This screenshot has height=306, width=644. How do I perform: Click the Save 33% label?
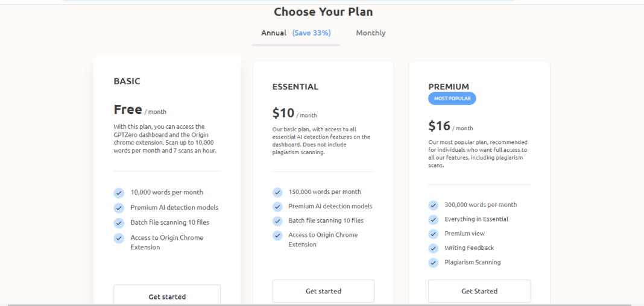[x=311, y=33]
